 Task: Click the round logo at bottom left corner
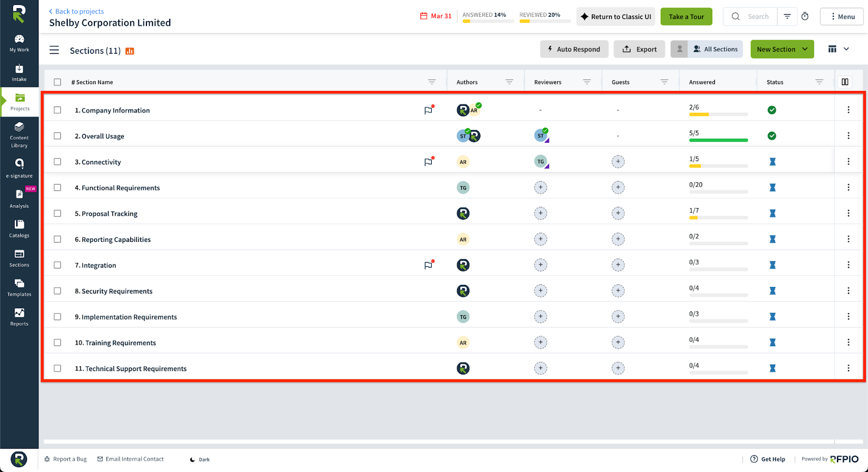click(x=19, y=459)
